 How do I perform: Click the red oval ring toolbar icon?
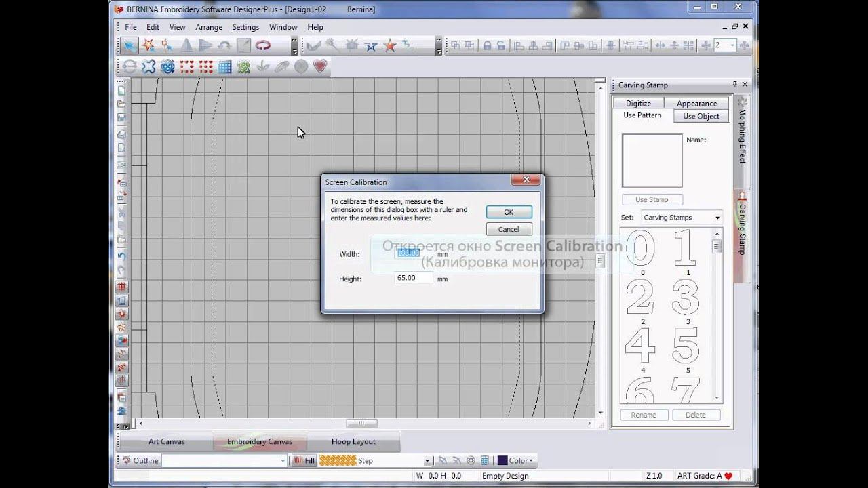tap(262, 45)
